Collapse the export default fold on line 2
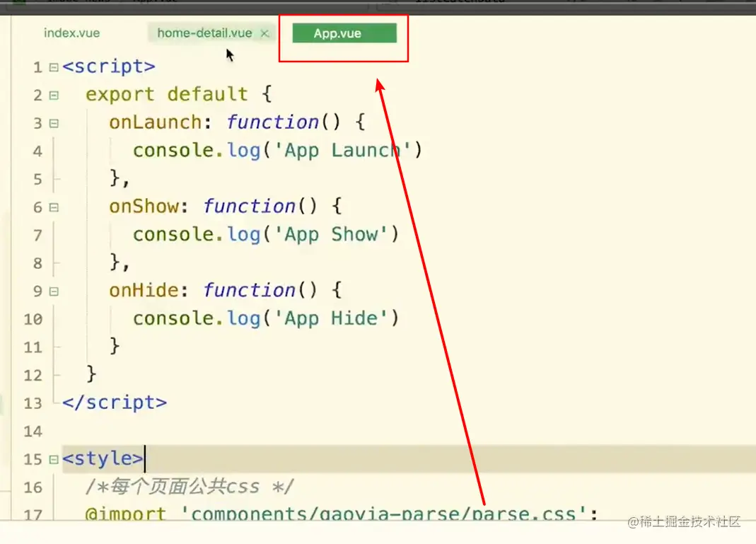 (x=54, y=96)
